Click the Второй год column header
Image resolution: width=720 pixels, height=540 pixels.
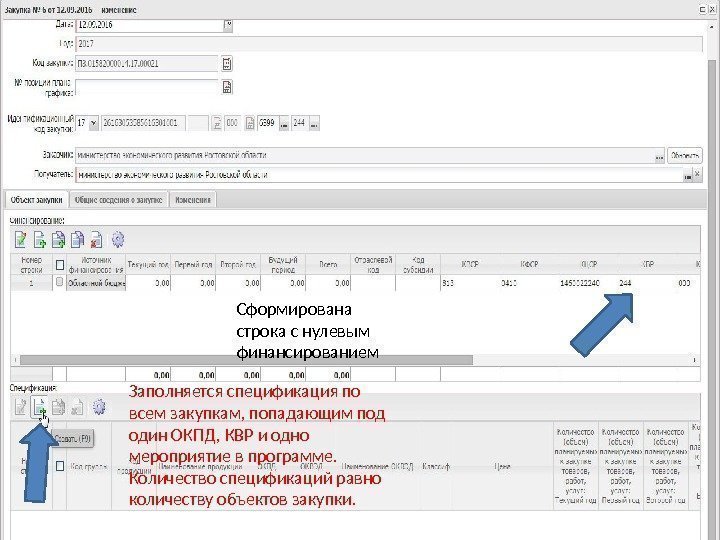238,265
